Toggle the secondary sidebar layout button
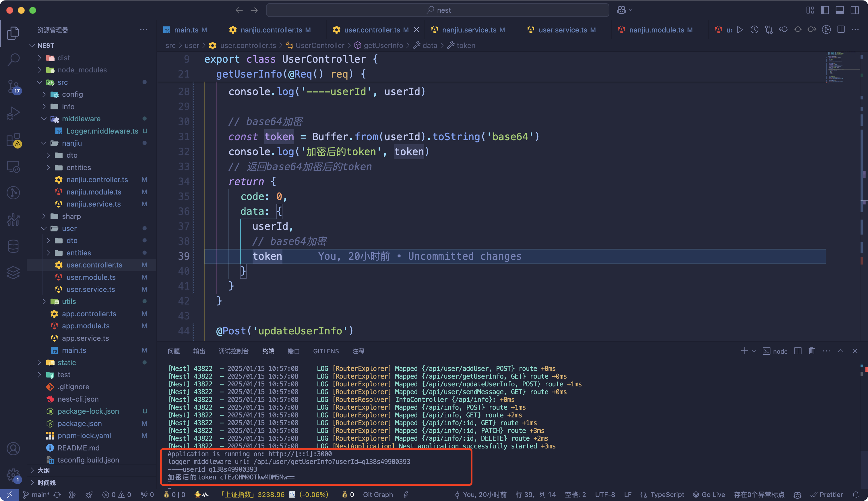This screenshot has width=868, height=501. pyautogui.click(x=855, y=10)
